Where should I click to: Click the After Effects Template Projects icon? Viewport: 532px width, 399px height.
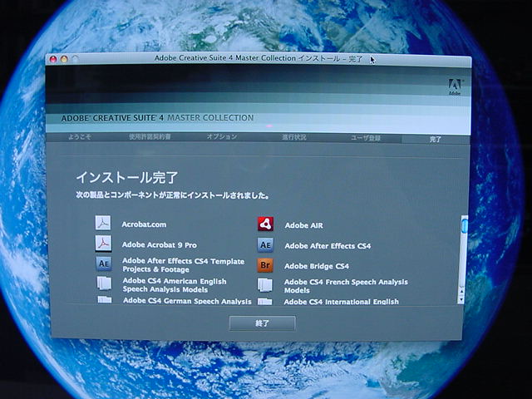pos(103,264)
